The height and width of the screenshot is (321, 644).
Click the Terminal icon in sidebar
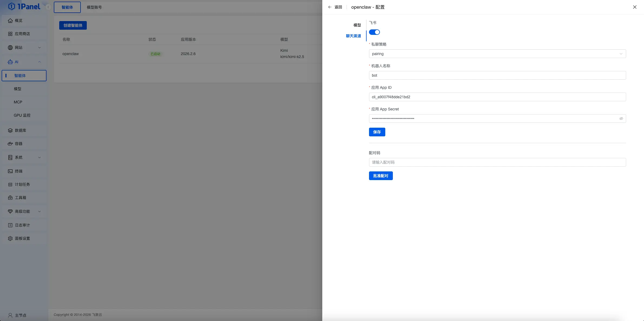click(10, 171)
